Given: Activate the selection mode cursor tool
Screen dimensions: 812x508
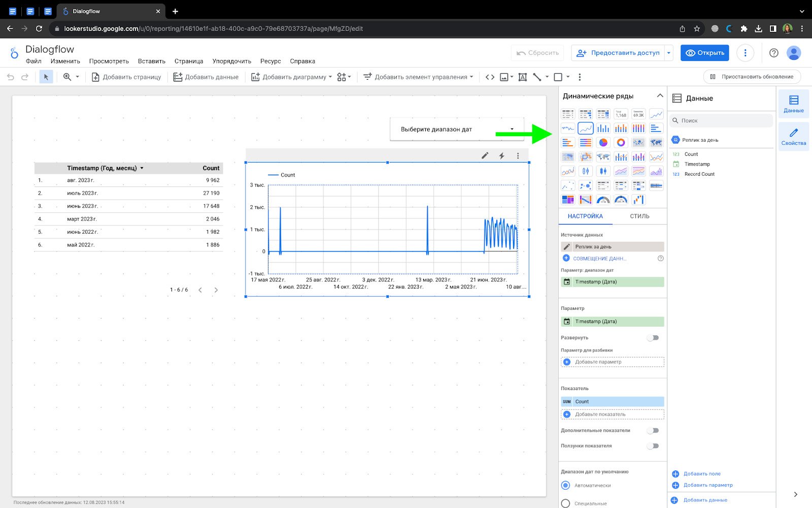Looking at the screenshot, I should click(46, 77).
